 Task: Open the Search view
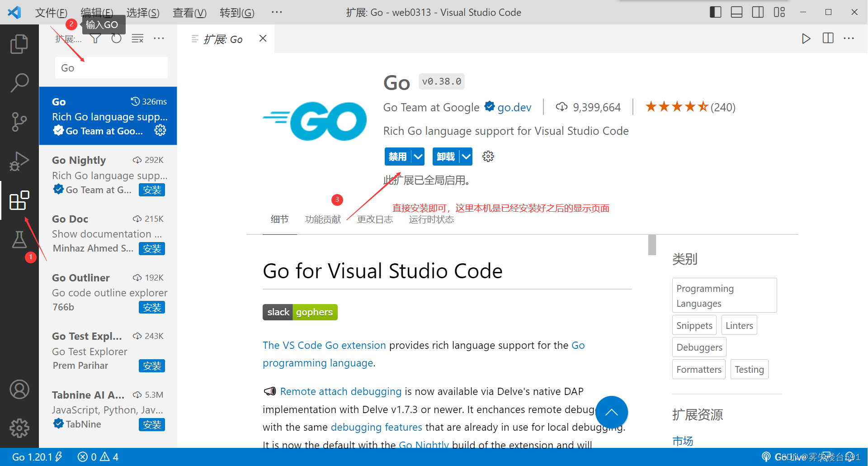(19, 83)
